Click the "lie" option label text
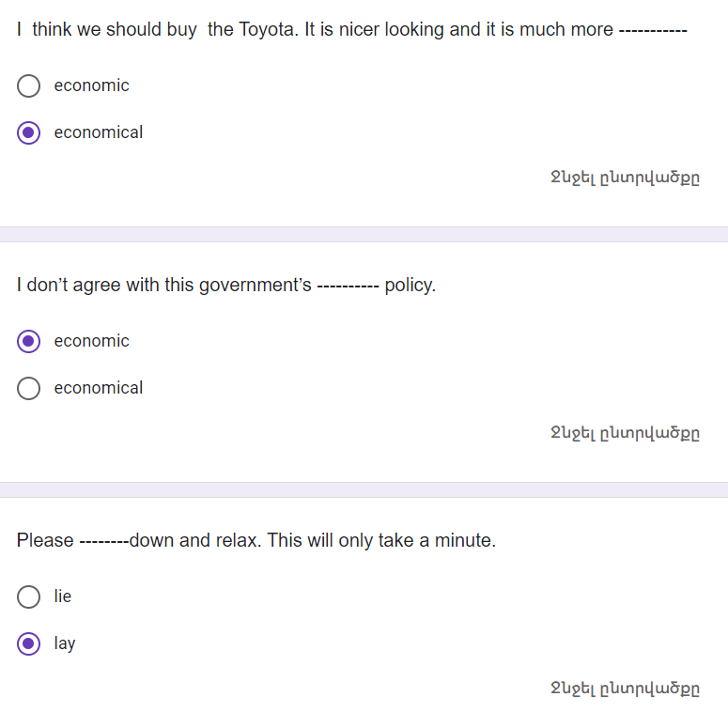Viewport: 728px width, 728px height. coord(63,596)
